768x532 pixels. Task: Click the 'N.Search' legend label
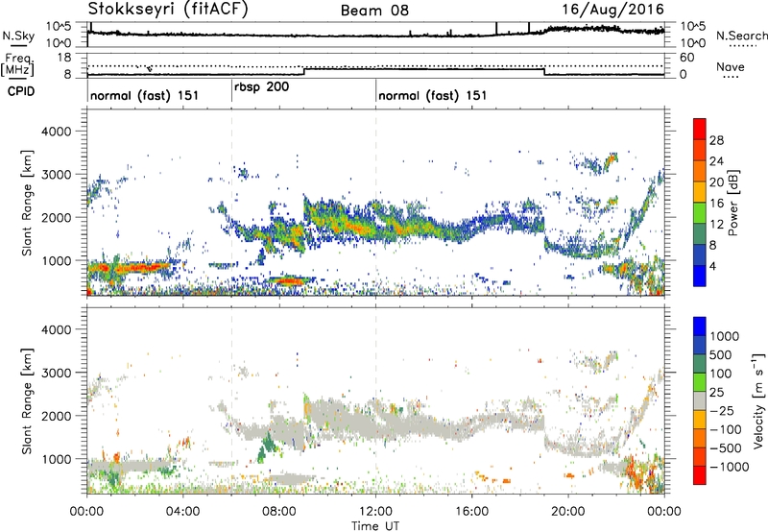pos(741,36)
